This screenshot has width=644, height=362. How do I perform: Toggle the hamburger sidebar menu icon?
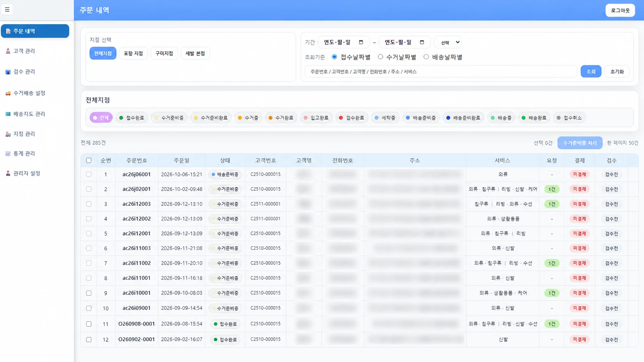pos(7,10)
